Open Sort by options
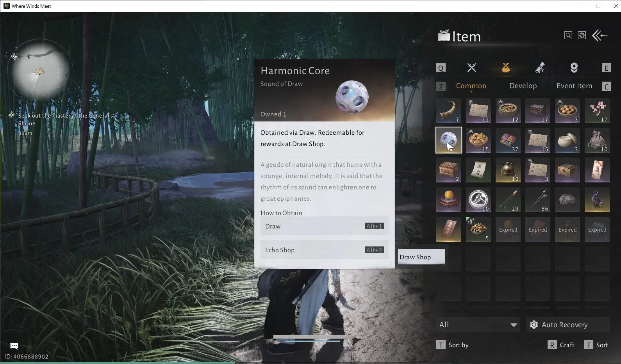The image size is (621, 364). (x=453, y=345)
